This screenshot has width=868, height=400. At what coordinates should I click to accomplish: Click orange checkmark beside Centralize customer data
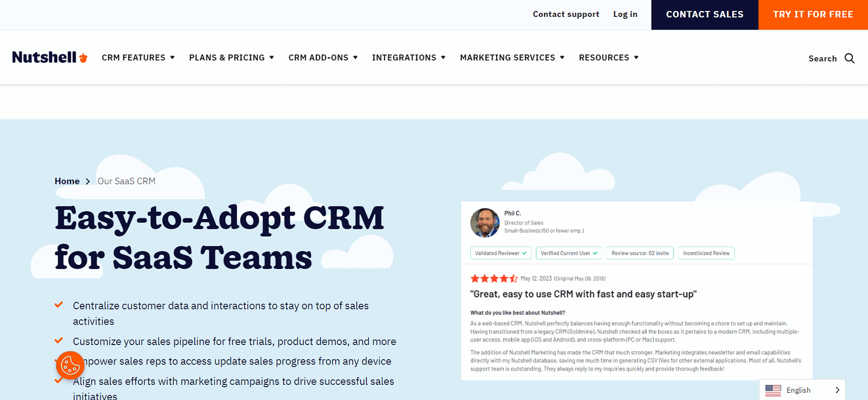[58, 305]
